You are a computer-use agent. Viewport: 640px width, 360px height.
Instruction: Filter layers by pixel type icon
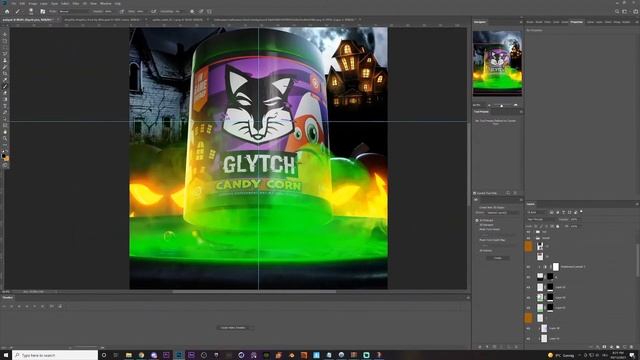551,212
